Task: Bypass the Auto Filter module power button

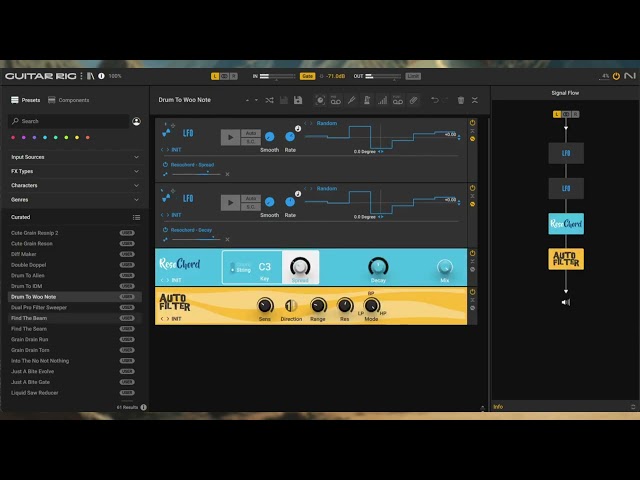Action: 472,292
